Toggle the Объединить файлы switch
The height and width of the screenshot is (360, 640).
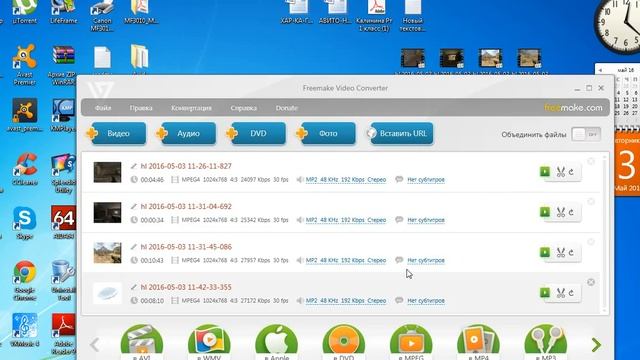point(586,134)
